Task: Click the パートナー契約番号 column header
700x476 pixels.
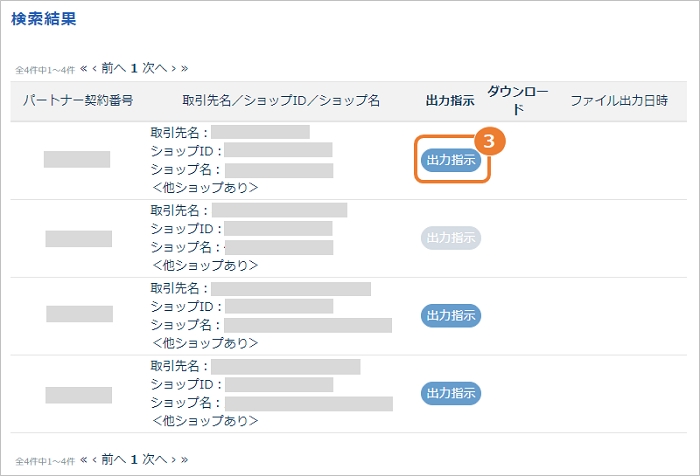Action: point(78,100)
